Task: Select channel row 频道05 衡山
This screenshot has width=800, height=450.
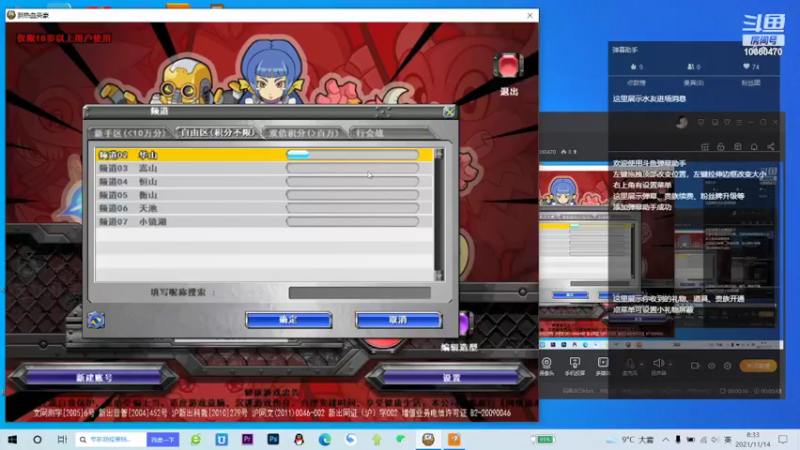Action: coord(264,195)
